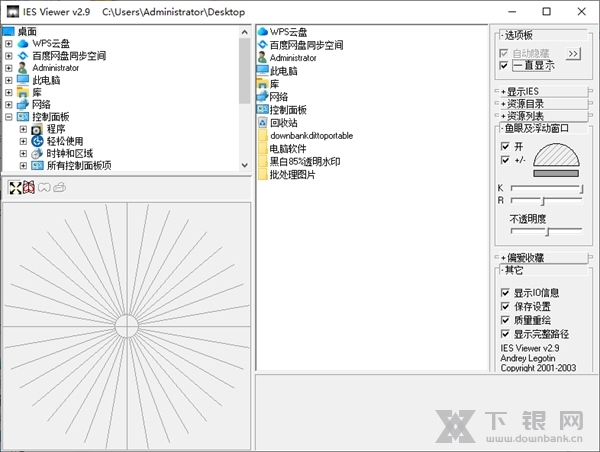
Task: Toggle 一直显示 checkbox
Action: coord(504,66)
